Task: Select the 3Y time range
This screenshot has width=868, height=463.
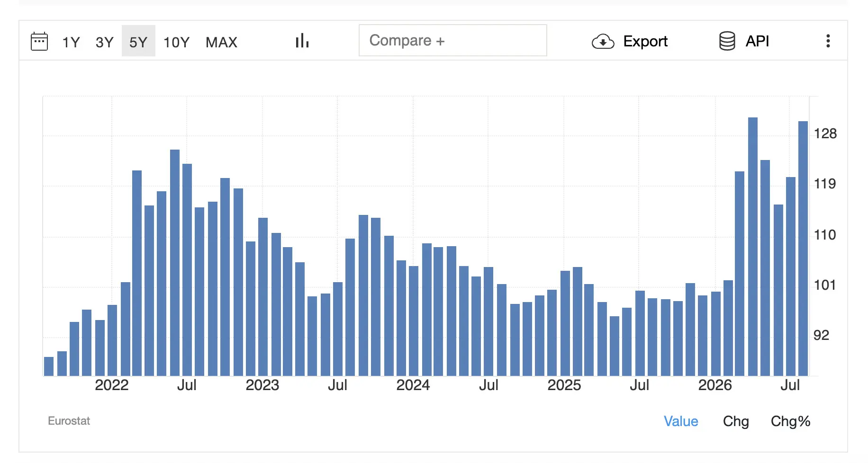Action: [105, 42]
